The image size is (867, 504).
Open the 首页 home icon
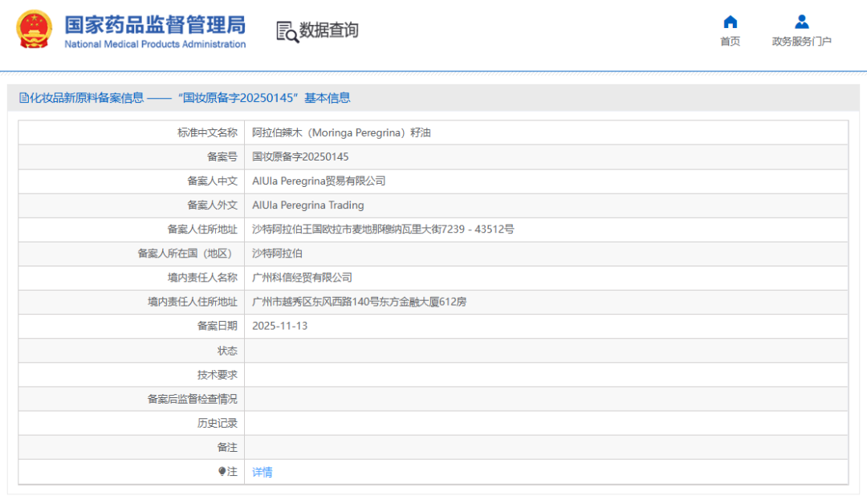pyautogui.click(x=730, y=22)
